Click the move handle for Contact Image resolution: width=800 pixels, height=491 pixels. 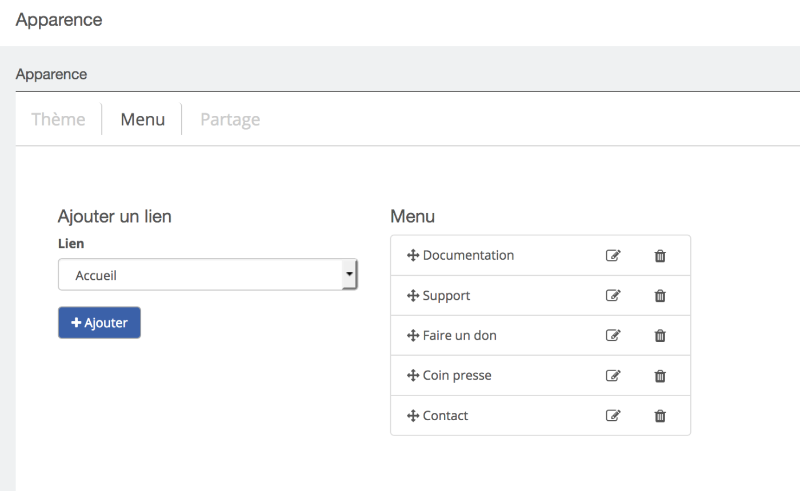pos(413,415)
